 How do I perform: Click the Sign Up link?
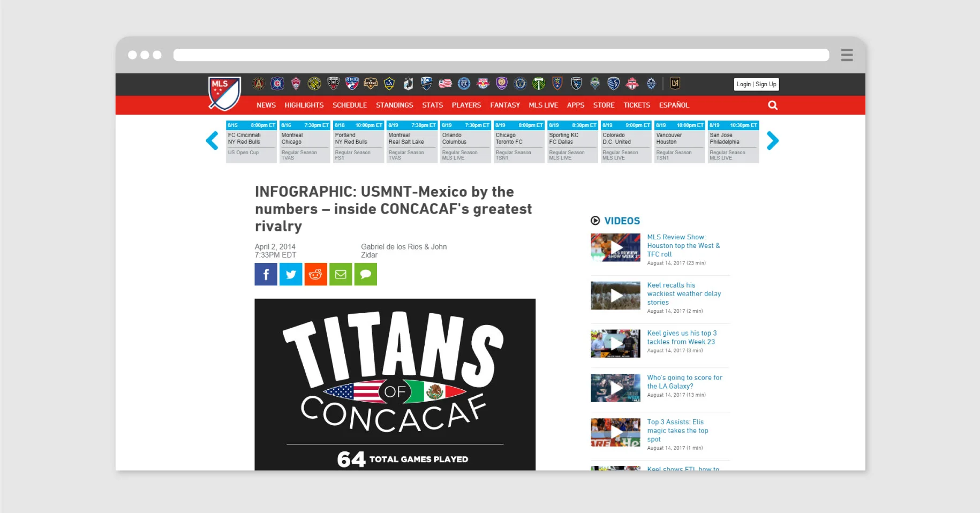(x=766, y=84)
